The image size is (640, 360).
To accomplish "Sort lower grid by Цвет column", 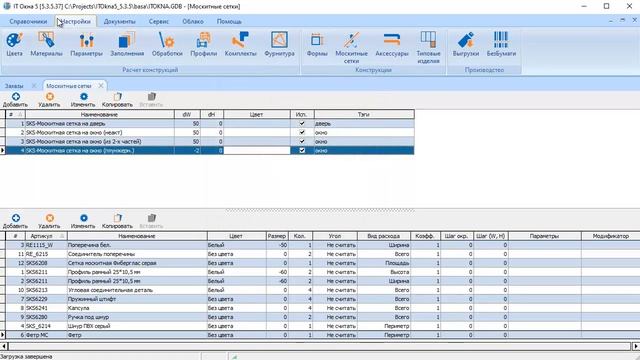I will tap(236, 236).
